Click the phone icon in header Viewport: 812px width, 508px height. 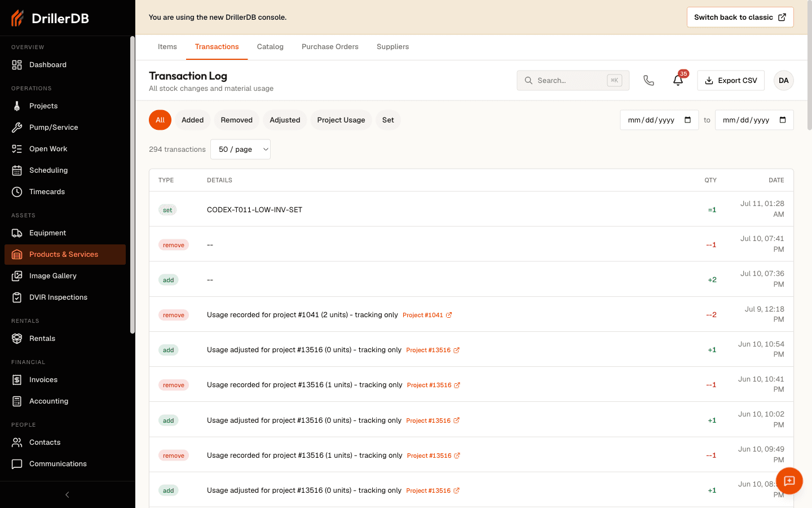click(649, 81)
